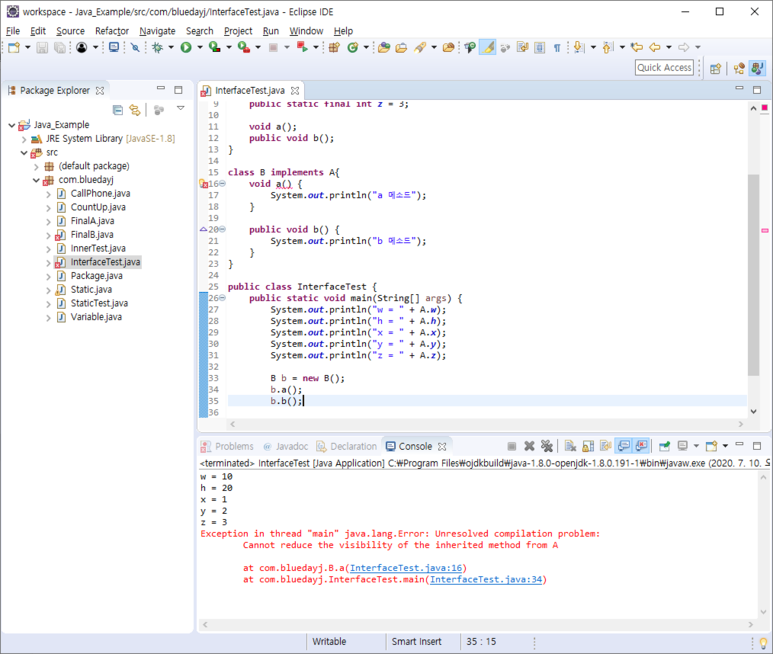Click the Back navigation yellow arrow

point(655,47)
